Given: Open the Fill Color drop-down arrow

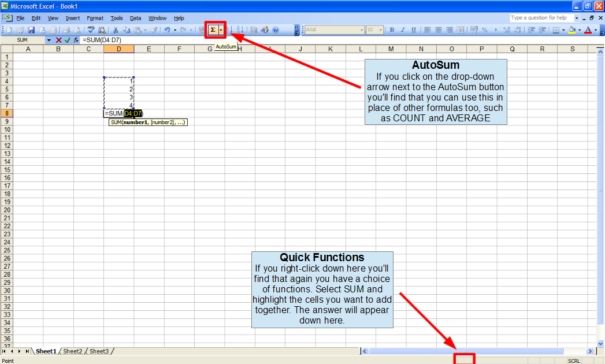Looking at the screenshot, I should click(x=580, y=29).
